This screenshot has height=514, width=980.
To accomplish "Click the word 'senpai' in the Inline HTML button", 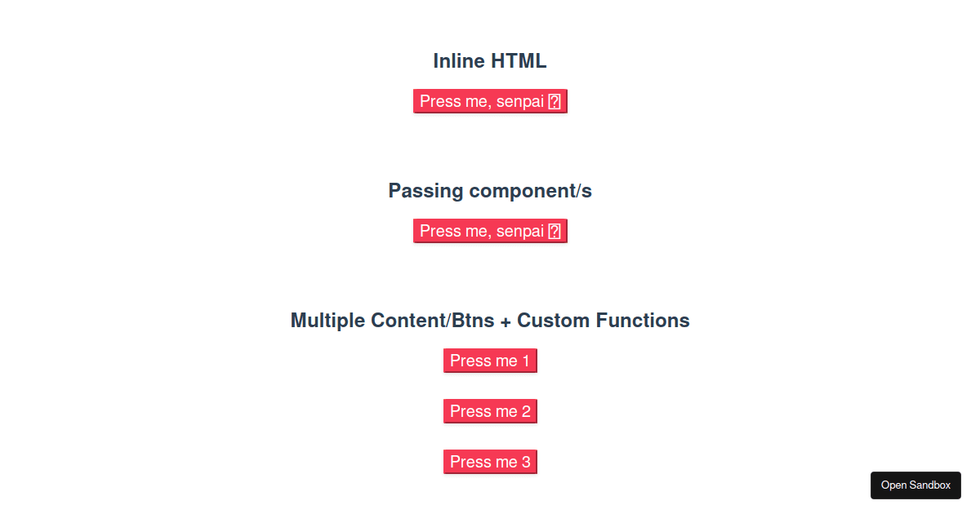I will 520,101.
